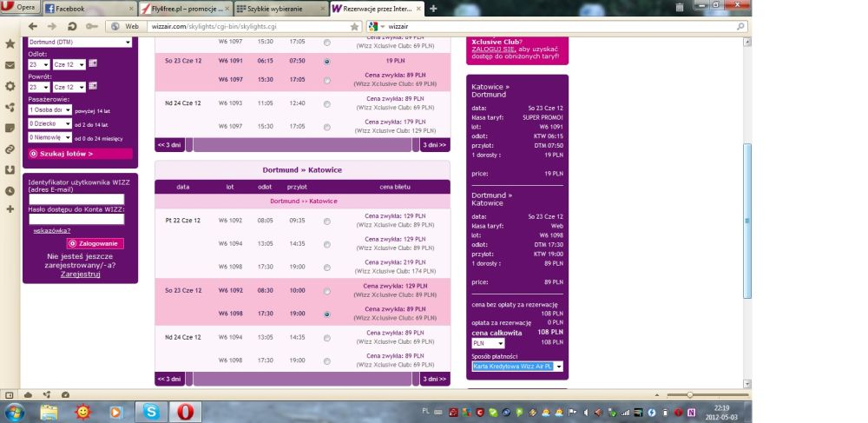Viewport: 868px width, 423px height.
Task: Select flight W6 1093 on Nd 24 Cze
Action: (327, 104)
